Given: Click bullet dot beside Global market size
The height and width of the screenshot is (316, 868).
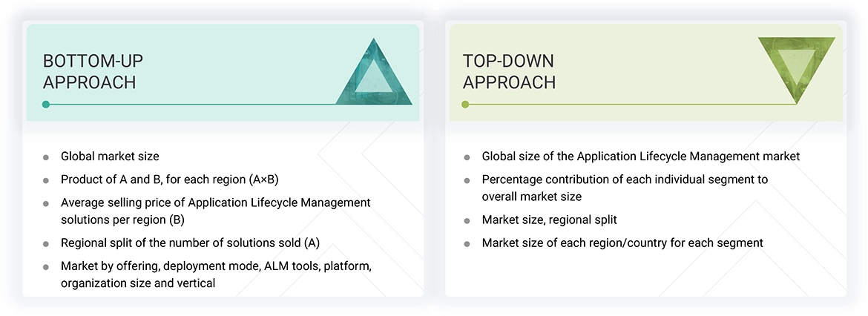Looking at the screenshot, I should [x=46, y=157].
